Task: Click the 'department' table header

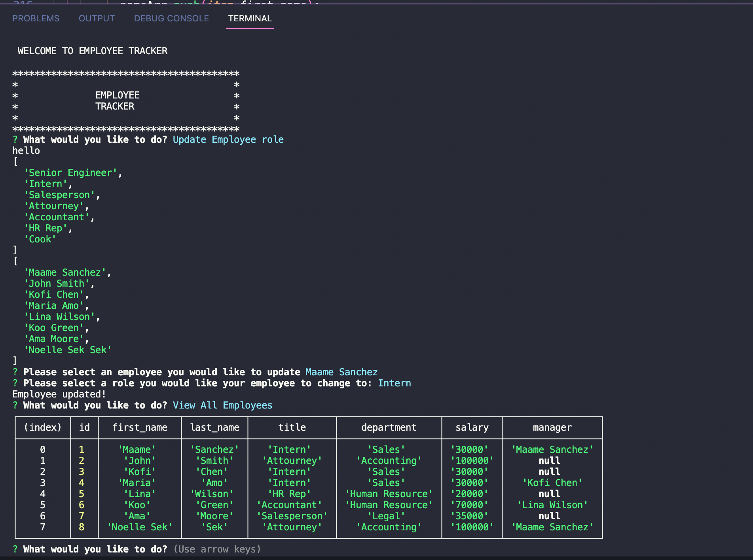Action: point(389,428)
